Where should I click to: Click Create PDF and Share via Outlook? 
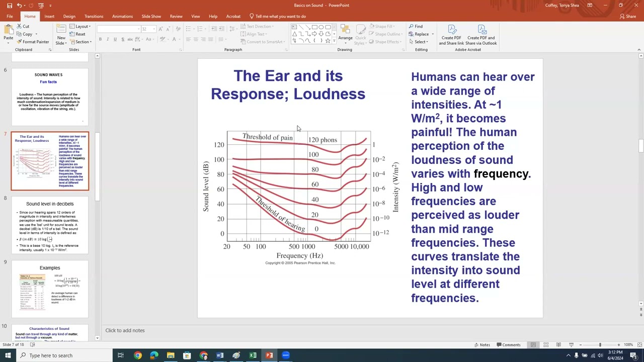click(482, 35)
